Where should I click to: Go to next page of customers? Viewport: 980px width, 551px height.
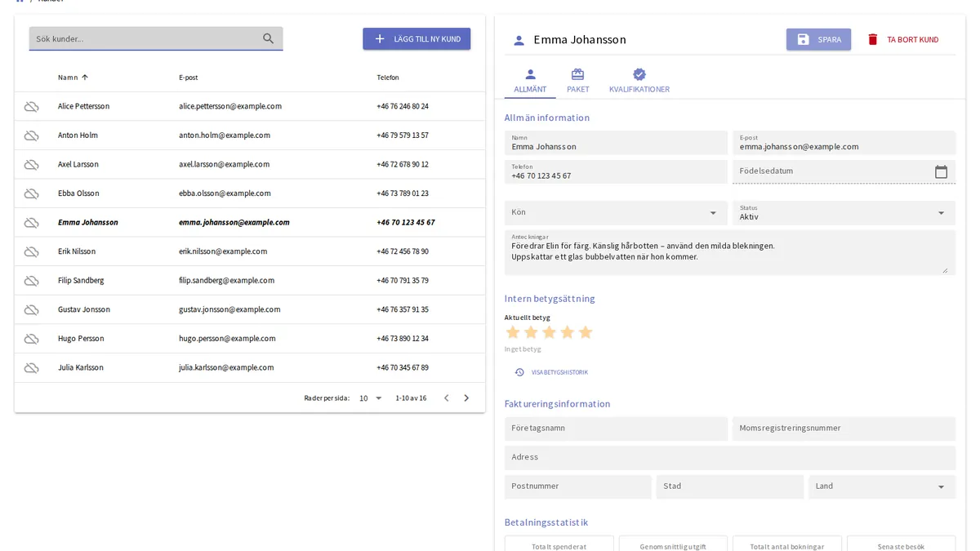pos(466,398)
